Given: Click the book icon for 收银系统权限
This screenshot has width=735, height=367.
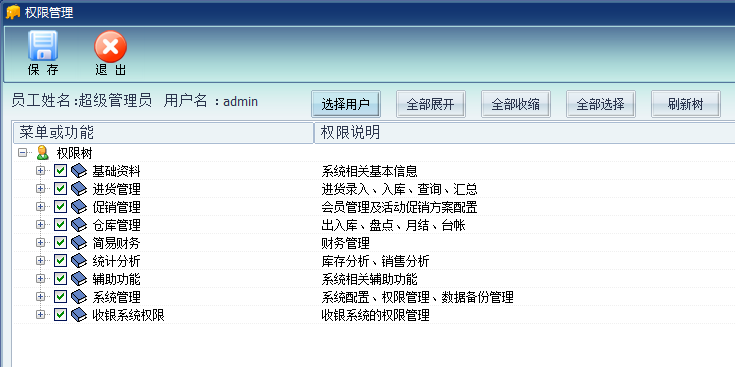Looking at the screenshot, I should click(79, 315).
